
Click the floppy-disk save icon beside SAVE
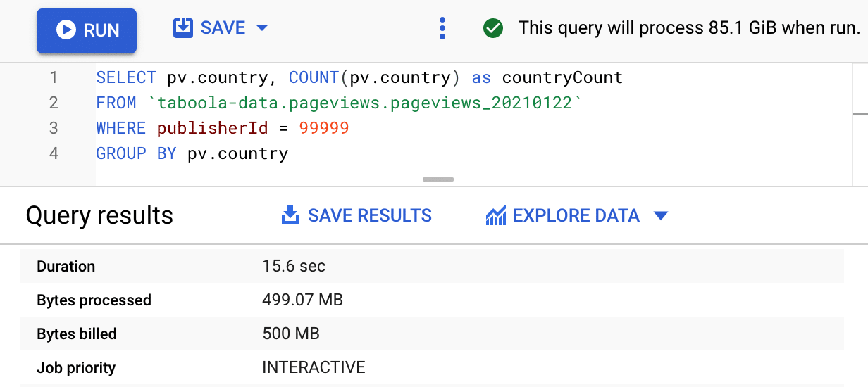coord(182,27)
